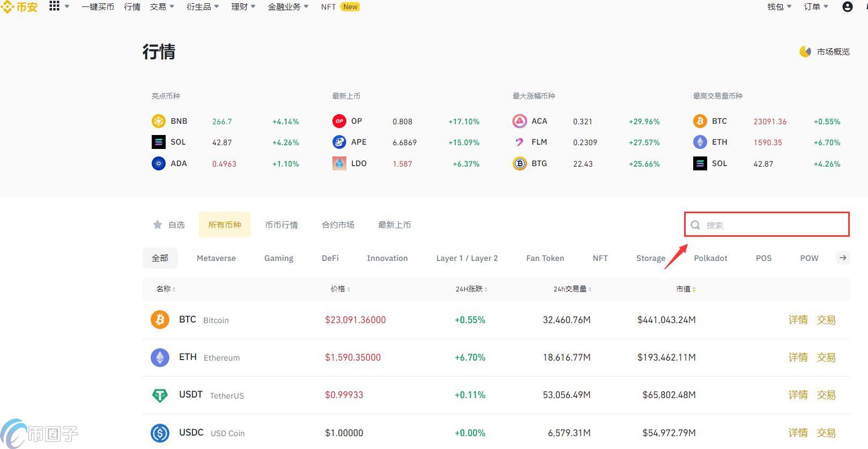This screenshot has width=868, height=449.
Task: Sort table by 价格 column
Action: [340, 289]
